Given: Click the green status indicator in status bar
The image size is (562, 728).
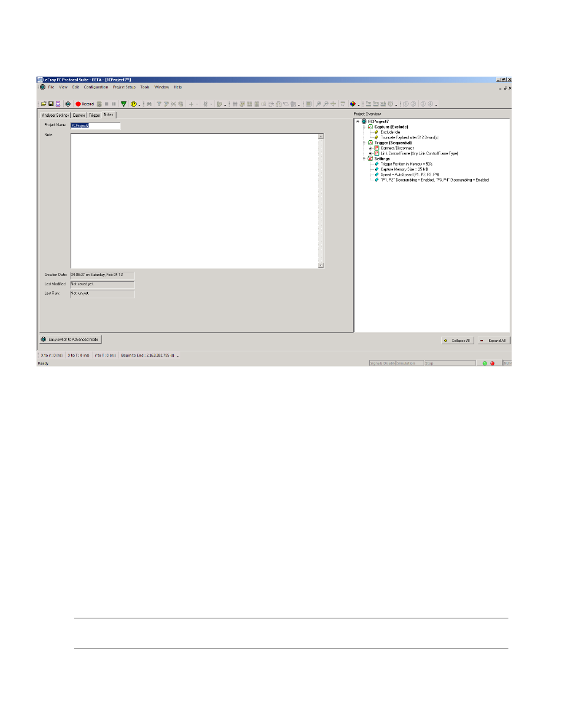Looking at the screenshot, I should tap(485, 363).
